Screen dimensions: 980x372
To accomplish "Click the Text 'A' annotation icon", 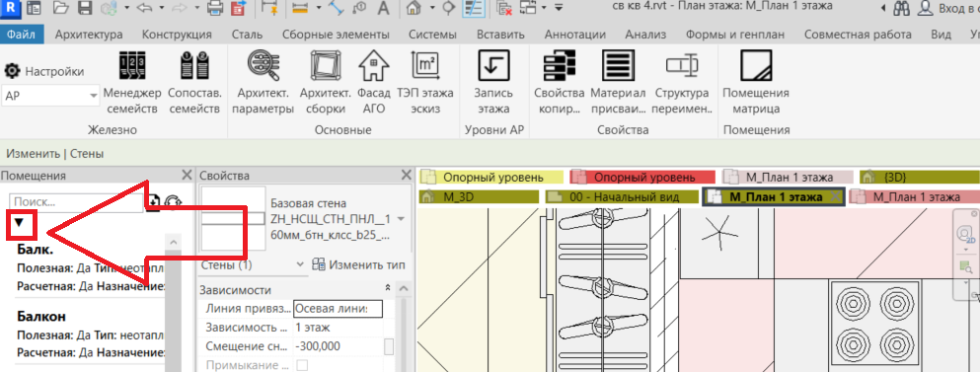I will point(384,8).
